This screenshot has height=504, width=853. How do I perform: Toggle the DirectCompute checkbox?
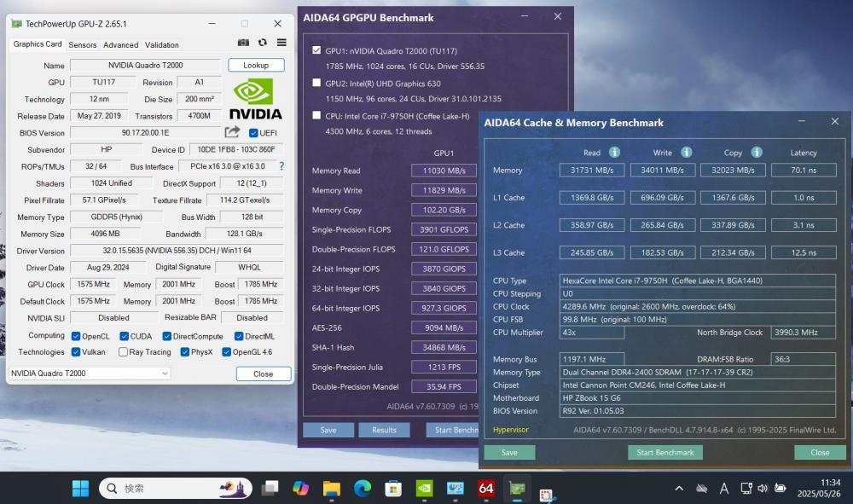click(x=167, y=336)
